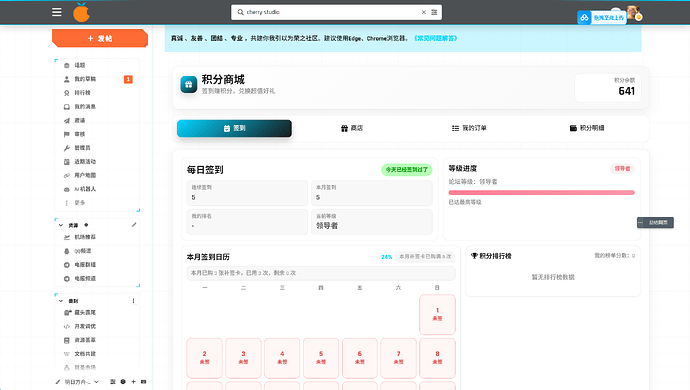This screenshot has width=690, height=390.
Task: Click the plus icon in sidebar footer
Action: pos(133,382)
